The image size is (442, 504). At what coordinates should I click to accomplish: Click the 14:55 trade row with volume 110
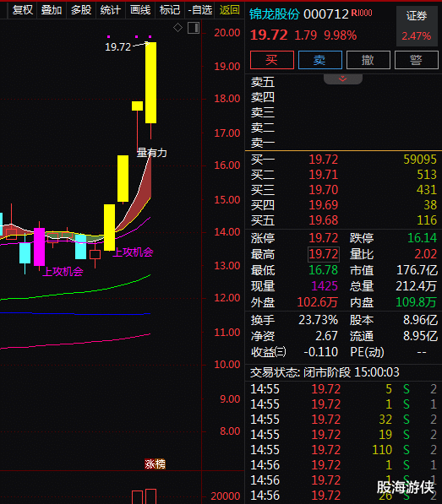[343, 450]
